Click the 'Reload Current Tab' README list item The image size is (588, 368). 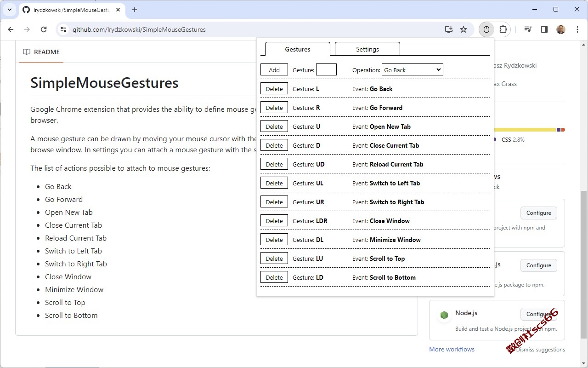click(76, 238)
